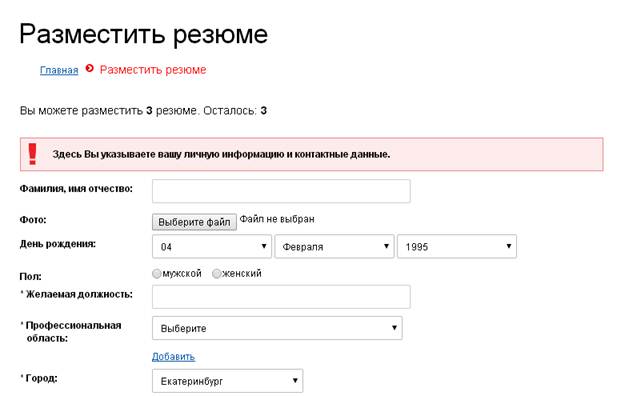
Task: Select the женский radio button
Action: [x=216, y=274]
